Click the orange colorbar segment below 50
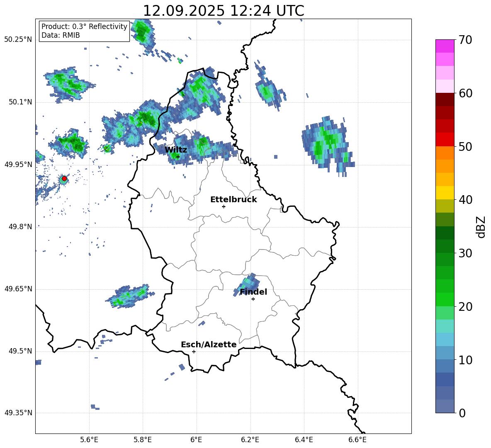 coord(445,153)
